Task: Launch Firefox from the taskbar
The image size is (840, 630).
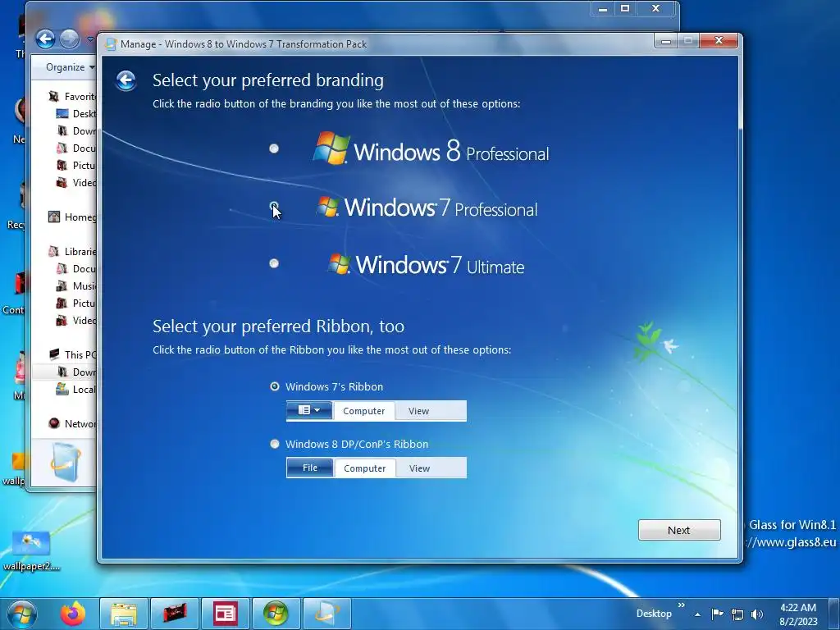Action: [x=72, y=614]
